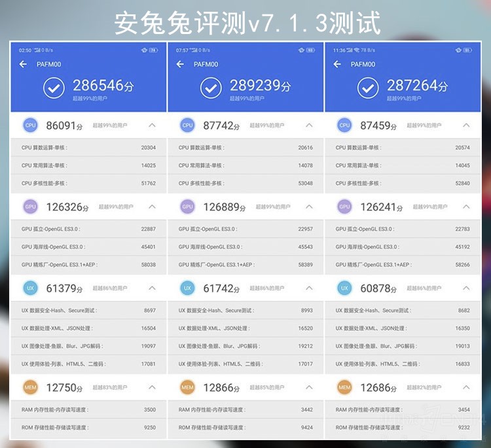Collapse MEM section with score 12686
The image size is (491, 448).
466,387
